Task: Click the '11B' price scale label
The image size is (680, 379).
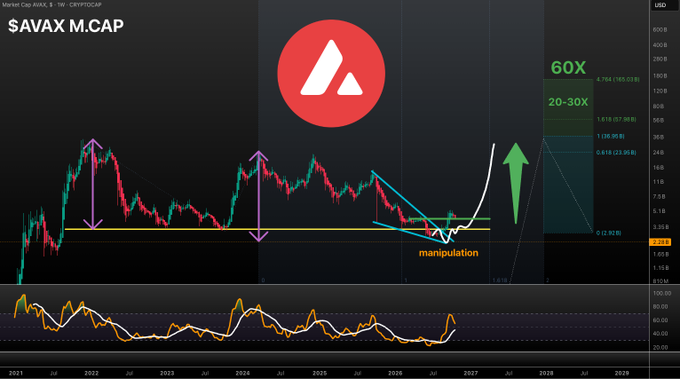Action: pyautogui.click(x=658, y=182)
